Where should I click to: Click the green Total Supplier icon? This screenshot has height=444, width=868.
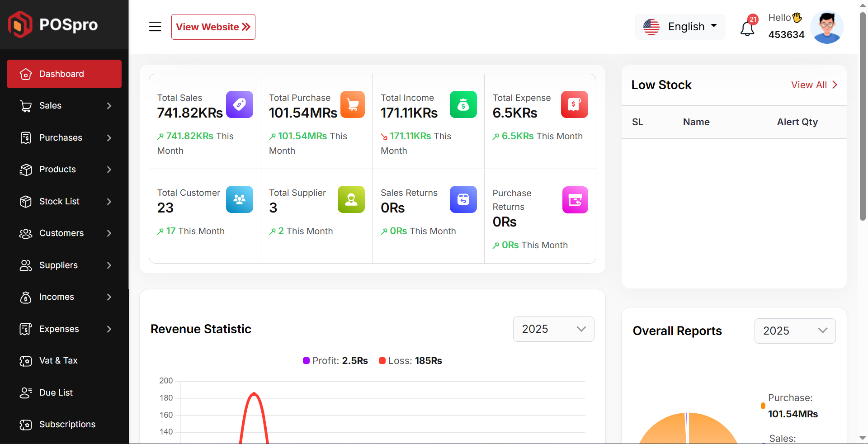(x=351, y=199)
